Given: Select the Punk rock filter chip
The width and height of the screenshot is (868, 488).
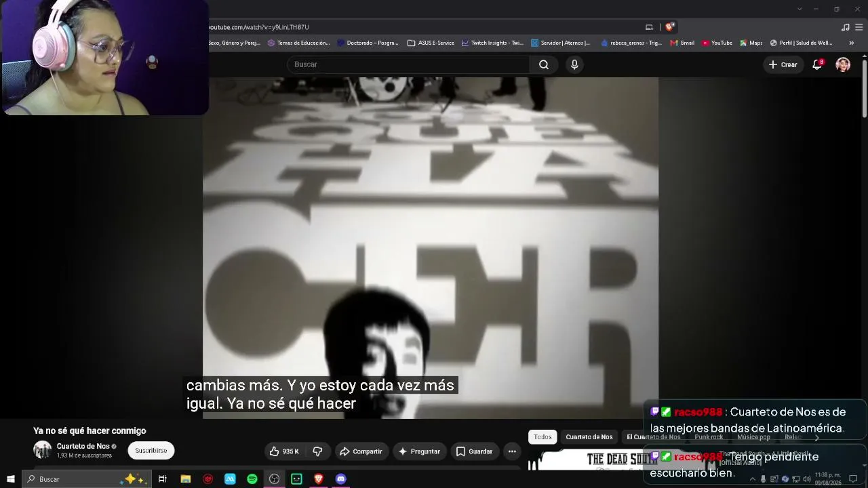Looking at the screenshot, I should pos(709,437).
